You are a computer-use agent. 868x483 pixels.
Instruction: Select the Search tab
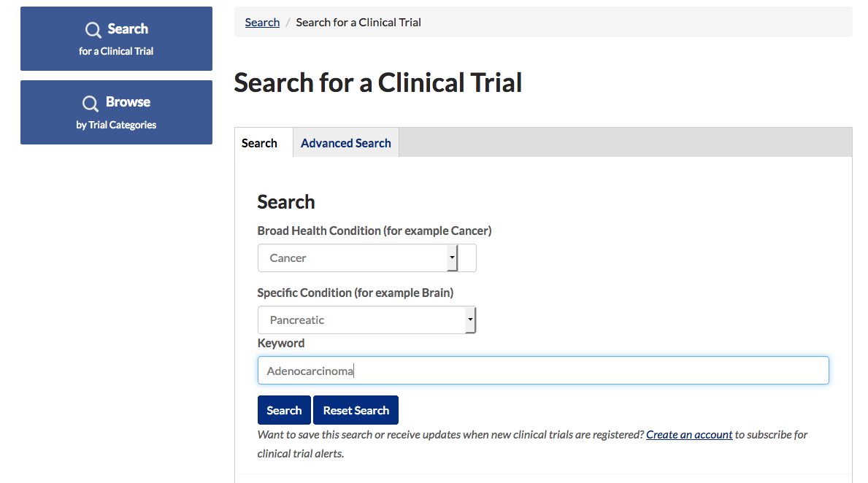pyautogui.click(x=259, y=143)
